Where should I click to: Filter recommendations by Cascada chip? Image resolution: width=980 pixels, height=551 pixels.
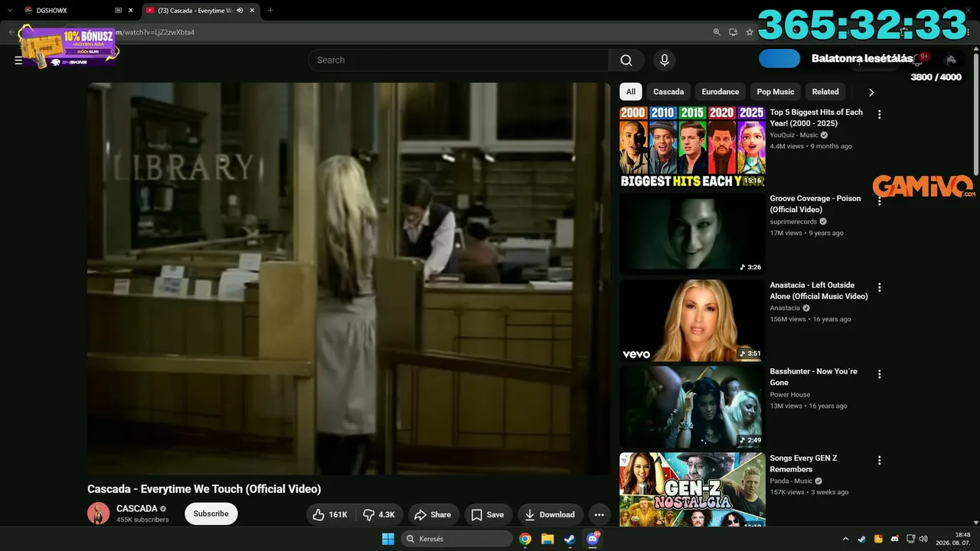pos(668,92)
